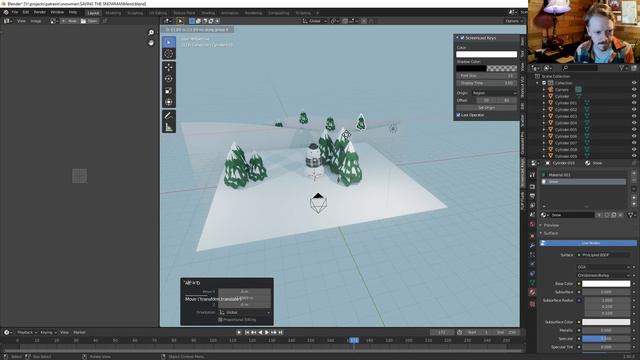Select the Move tool in viewport toolbar
640x360 pixels.
click(x=169, y=67)
